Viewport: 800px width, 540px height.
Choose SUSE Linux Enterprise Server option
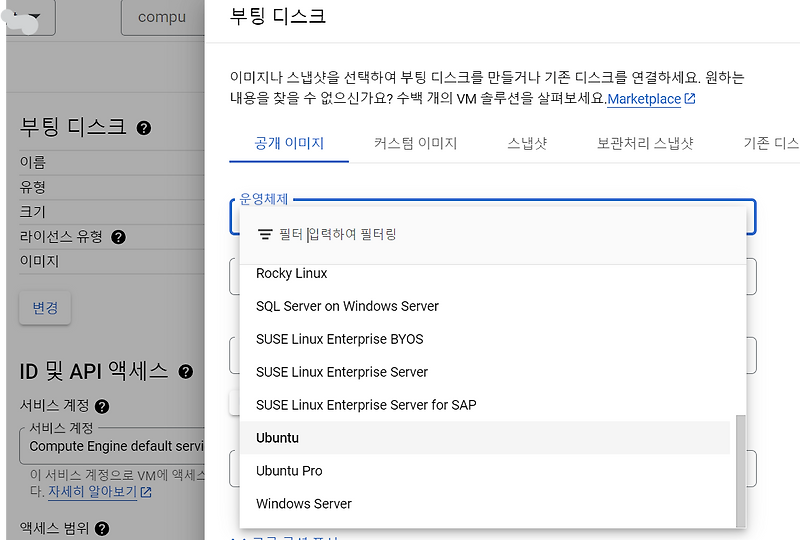point(485,372)
